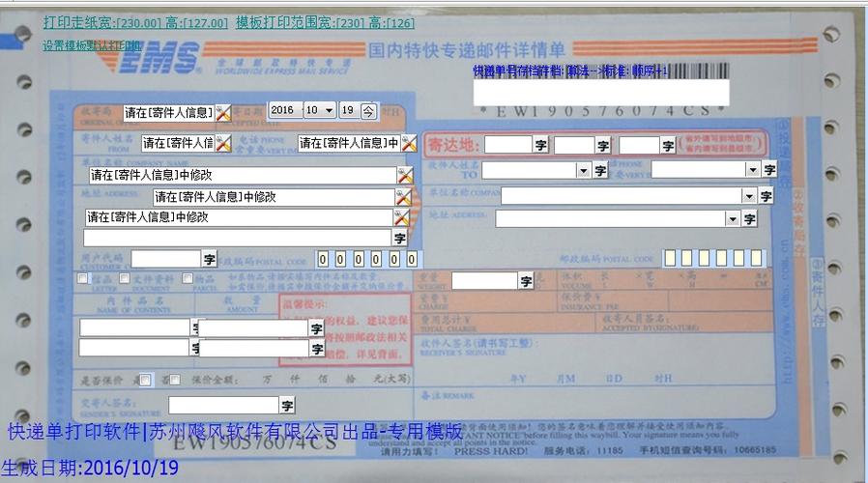This screenshot has height=483, width=868.
Task: Open font 字 button for third sender address line
Action: (x=399, y=238)
